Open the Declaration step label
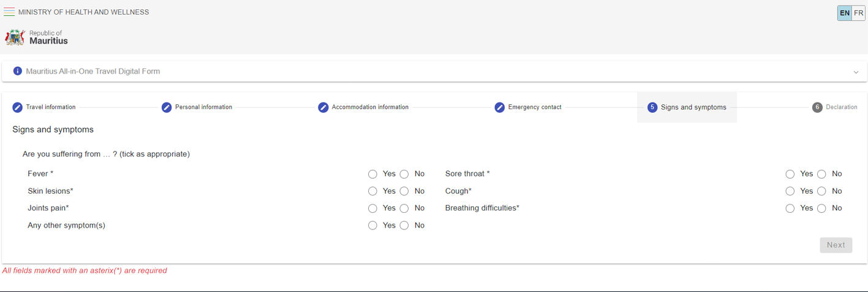The width and height of the screenshot is (868, 292). (x=841, y=107)
